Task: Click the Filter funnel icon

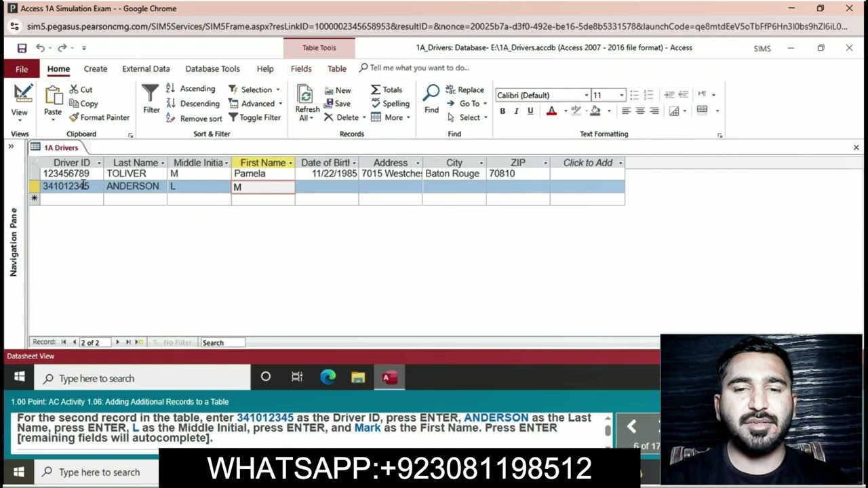Action: pos(151,93)
